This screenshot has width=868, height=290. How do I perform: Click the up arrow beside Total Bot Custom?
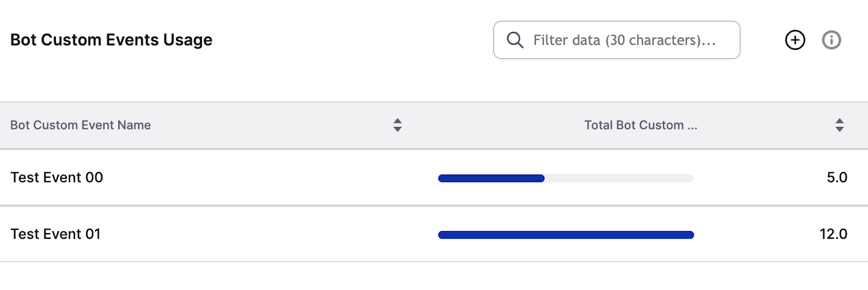(840, 121)
